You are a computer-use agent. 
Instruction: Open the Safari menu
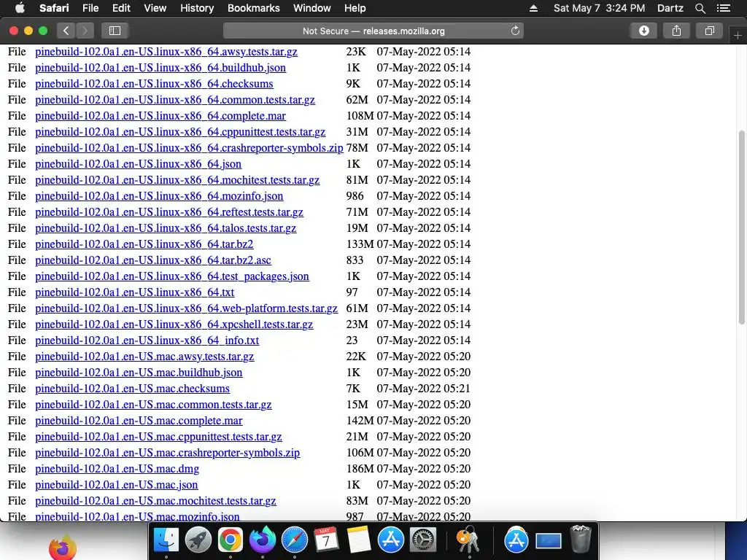(54, 8)
